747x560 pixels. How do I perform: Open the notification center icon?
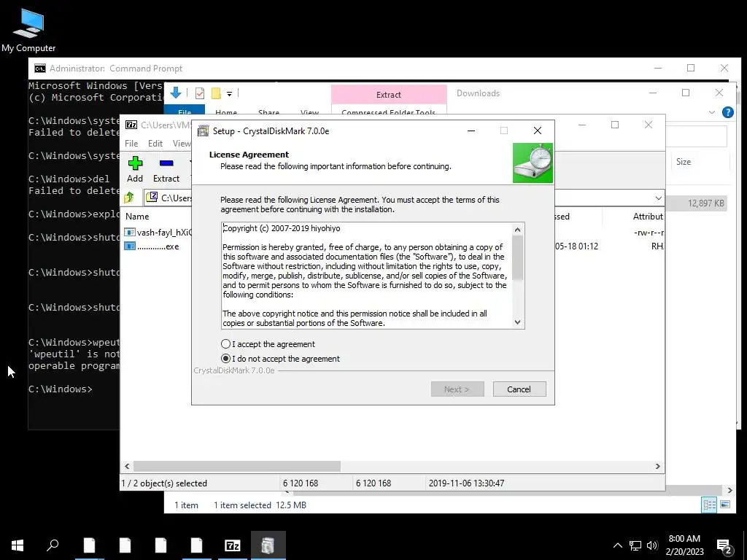tap(724, 546)
